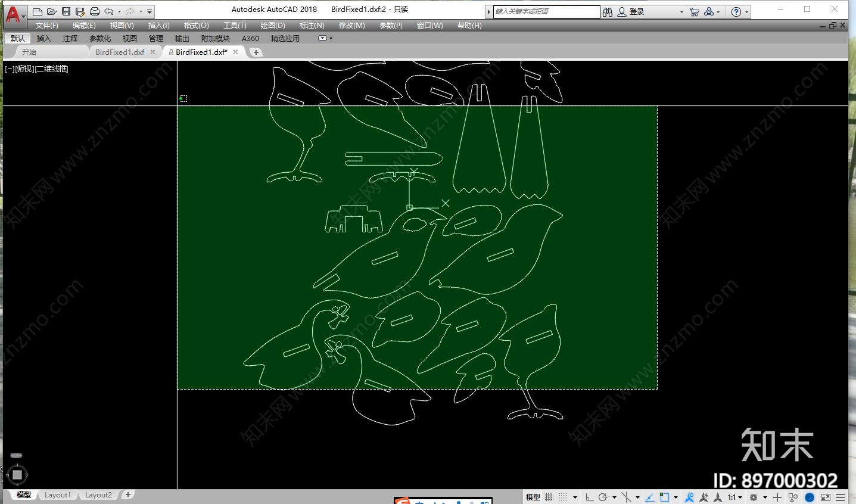This screenshot has width=856, height=504.
Task: Toggle isometric drafting in status bar
Action: point(626,497)
